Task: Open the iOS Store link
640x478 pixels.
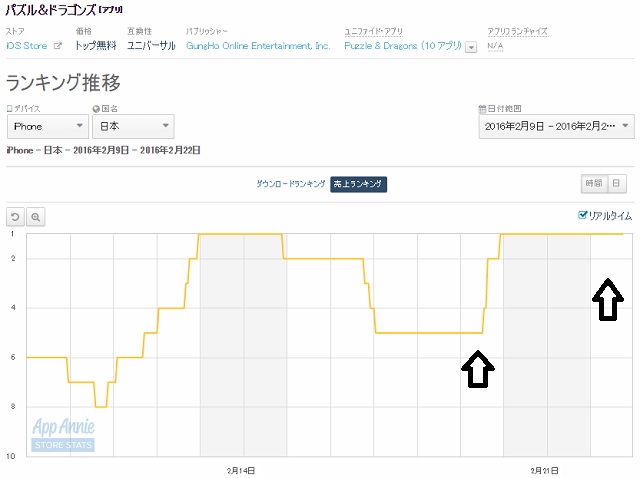Action: [x=27, y=46]
